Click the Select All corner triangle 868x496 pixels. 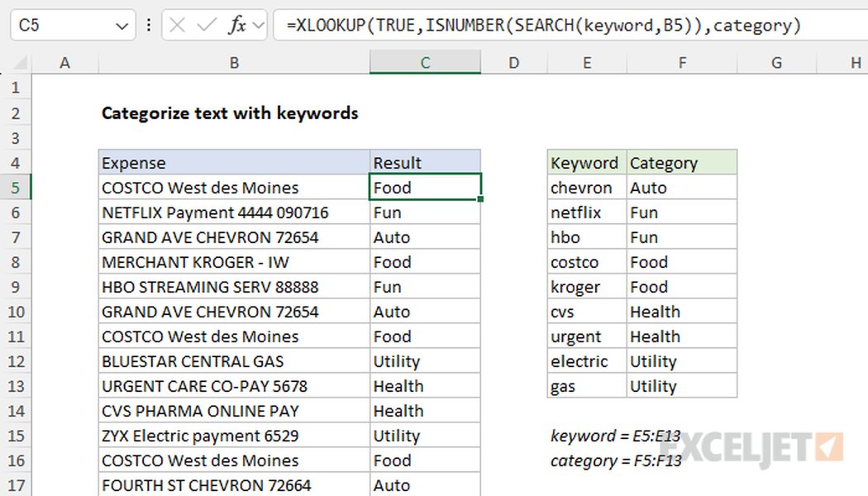(x=21, y=63)
